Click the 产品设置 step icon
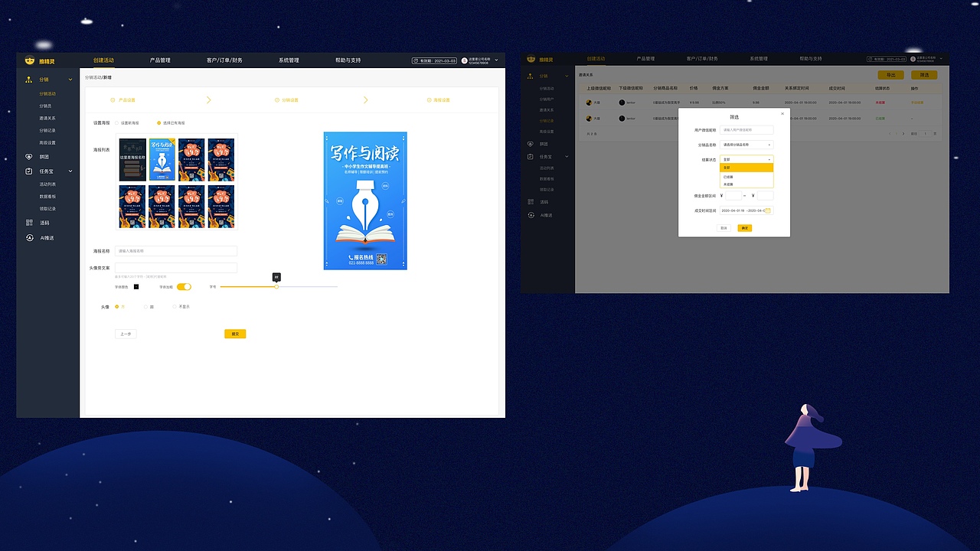The image size is (980, 551). (113, 100)
